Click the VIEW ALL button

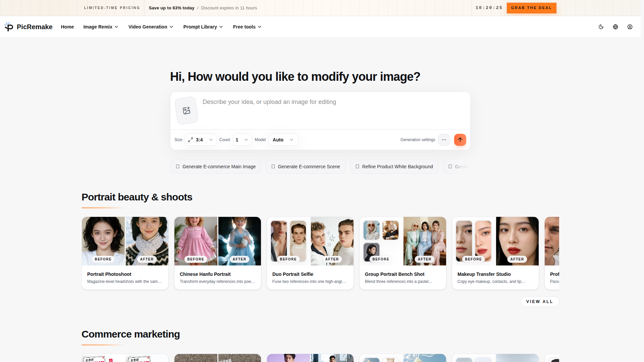point(539,302)
